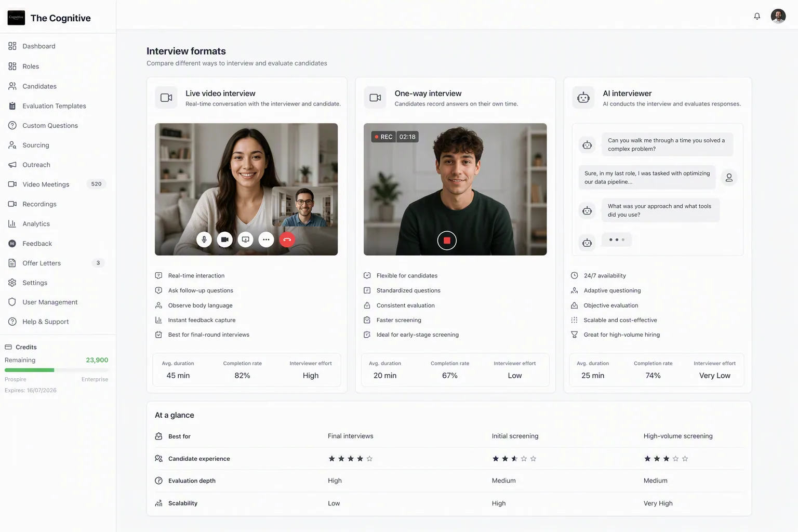Screen dimensions: 798x532
Task: Click 'Can you walk me through' chat message
Action: (x=668, y=144)
